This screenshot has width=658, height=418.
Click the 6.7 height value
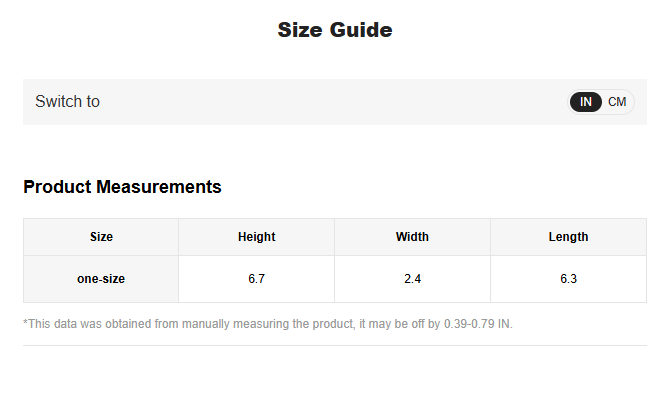tap(256, 279)
